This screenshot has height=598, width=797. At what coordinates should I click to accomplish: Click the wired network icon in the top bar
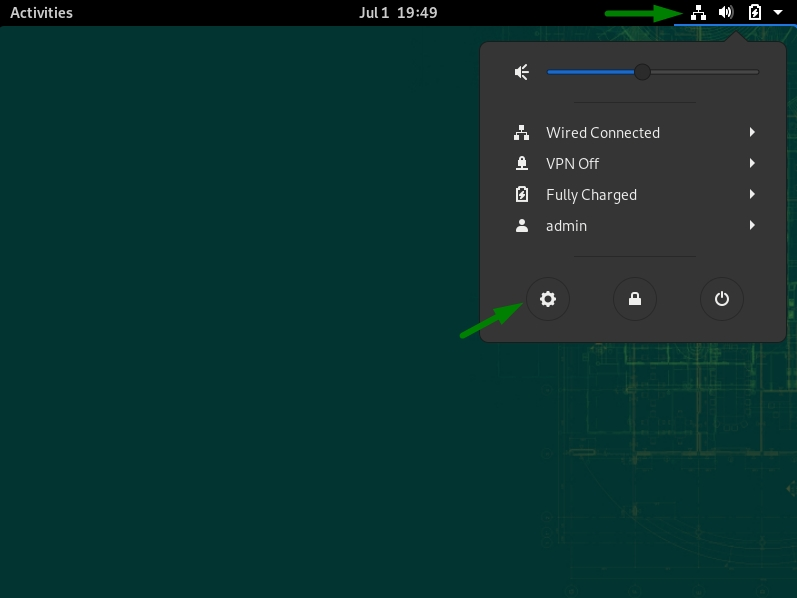pos(698,13)
